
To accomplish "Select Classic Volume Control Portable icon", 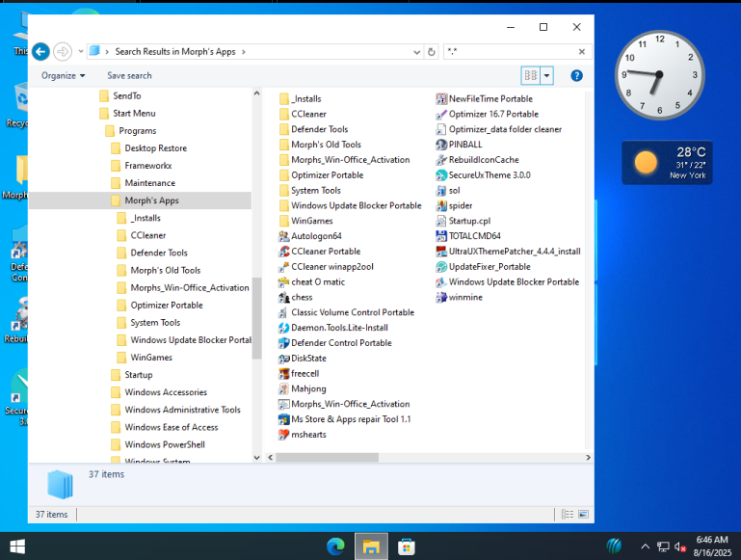I will (283, 312).
